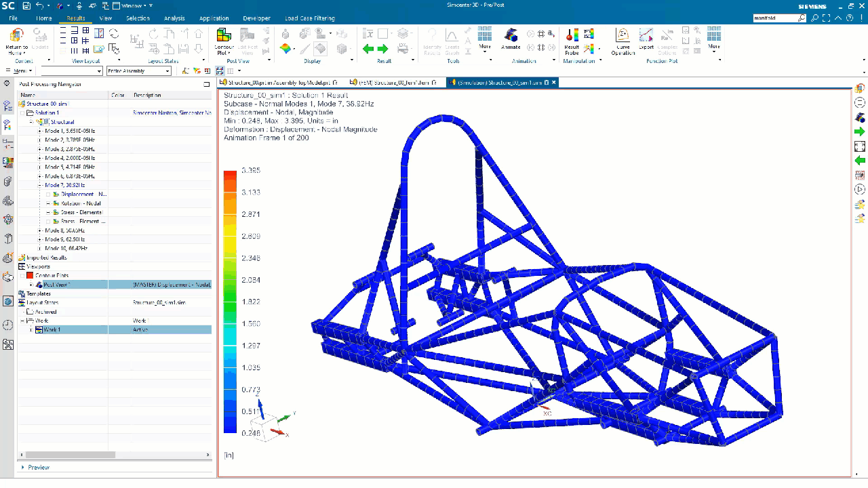868x488 pixels.
Task: Click the Save icon in title bar
Action: click(x=26, y=5)
